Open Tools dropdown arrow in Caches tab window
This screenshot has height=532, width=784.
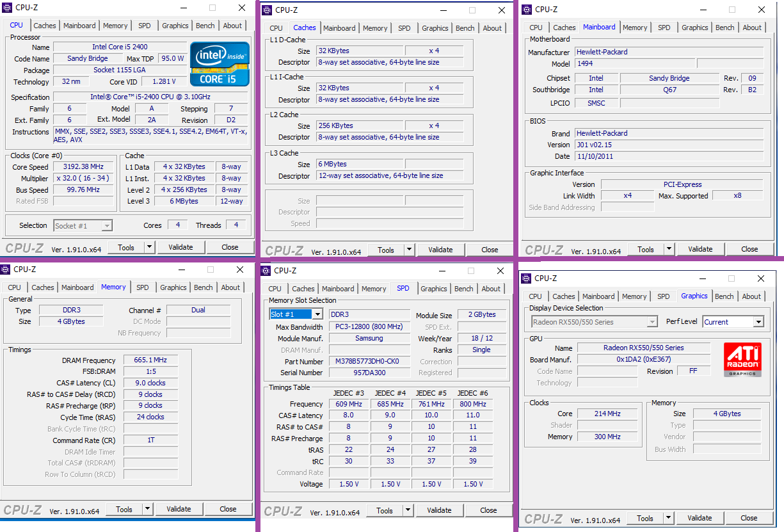click(x=409, y=250)
